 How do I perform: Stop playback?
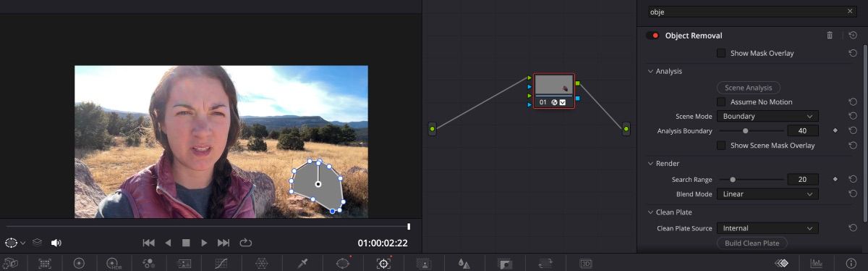(186, 243)
